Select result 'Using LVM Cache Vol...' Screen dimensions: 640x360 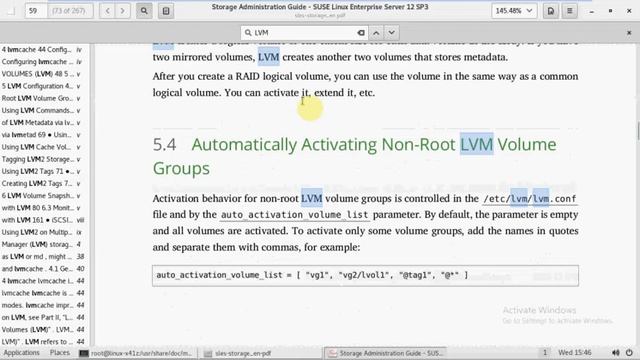tap(42, 147)
